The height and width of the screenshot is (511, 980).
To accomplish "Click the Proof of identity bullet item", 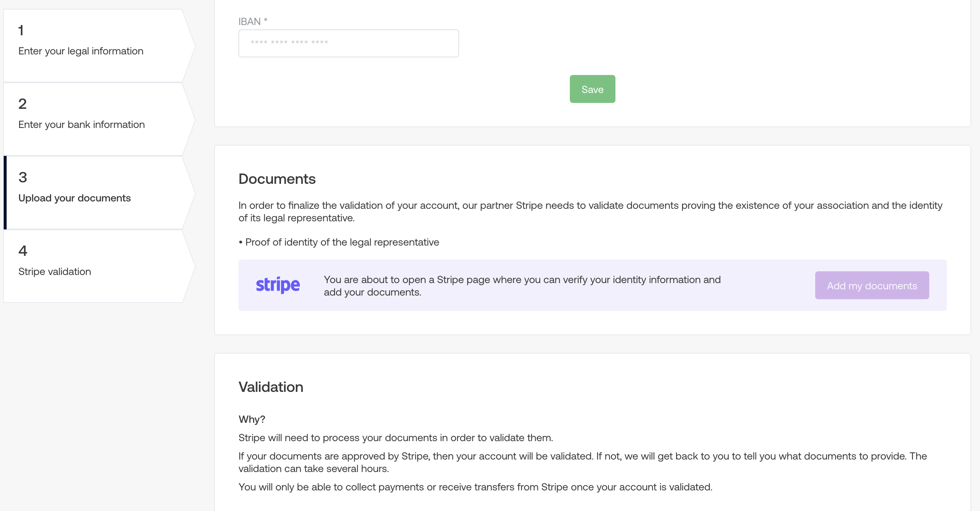I will coord(342,242).
